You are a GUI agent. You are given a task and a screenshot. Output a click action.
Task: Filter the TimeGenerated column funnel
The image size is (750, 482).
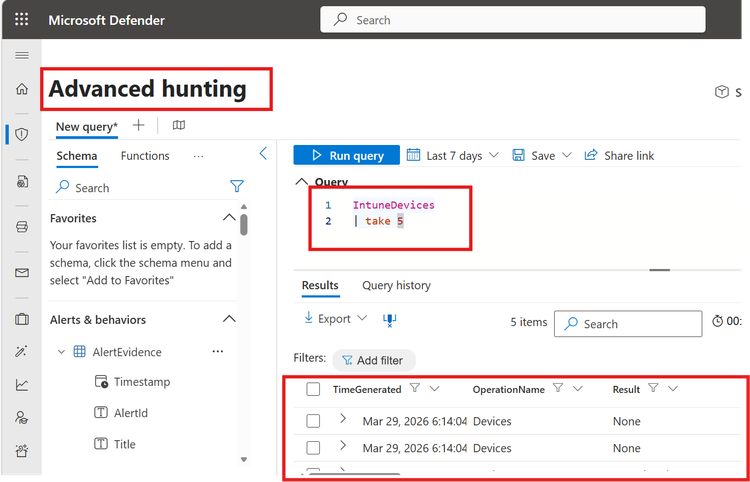tap(415, 388)
